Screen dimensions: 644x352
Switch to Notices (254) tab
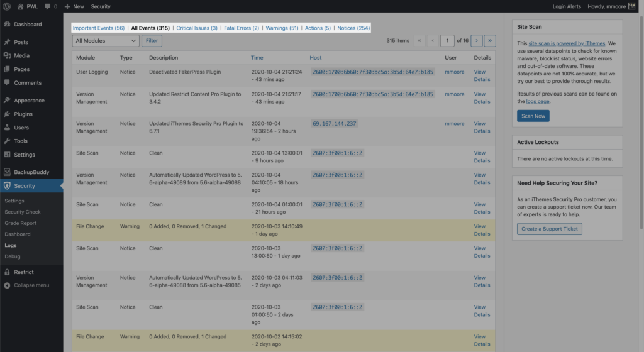click(x=353, y=28)
